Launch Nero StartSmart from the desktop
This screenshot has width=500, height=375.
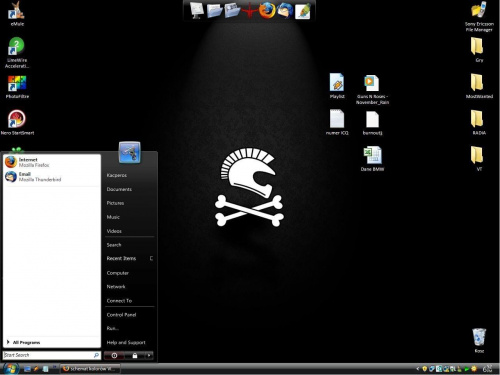pos(17,123)
